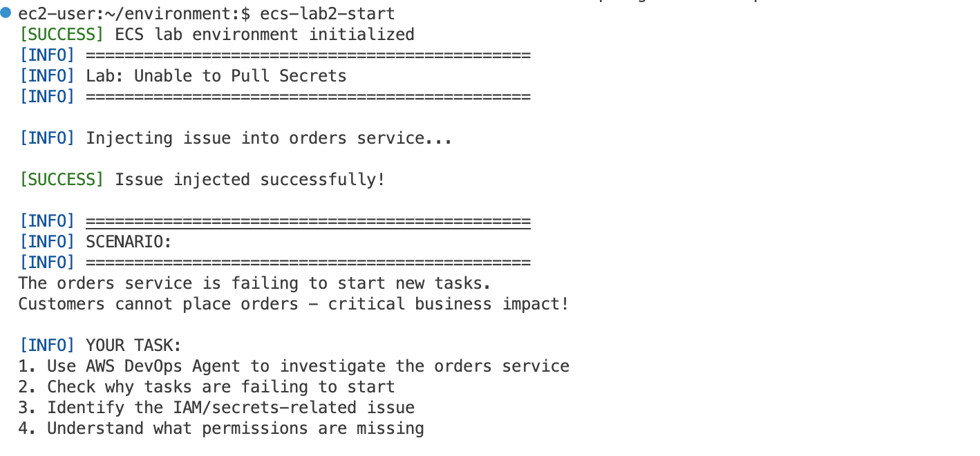The width and height of the screenshot is (980, 456).
Task: Click step 1 'Use AWS DevOps Agent'
Action: (294, 366)
